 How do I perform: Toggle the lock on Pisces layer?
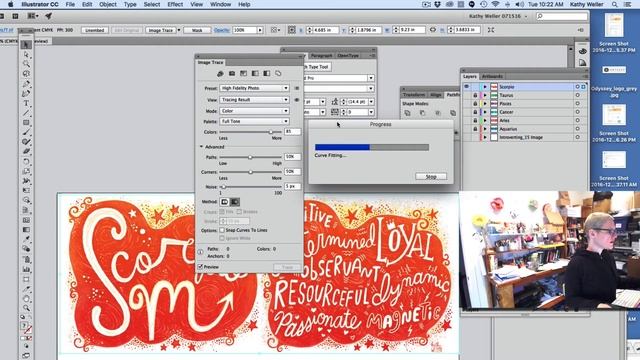pos(475,104)
